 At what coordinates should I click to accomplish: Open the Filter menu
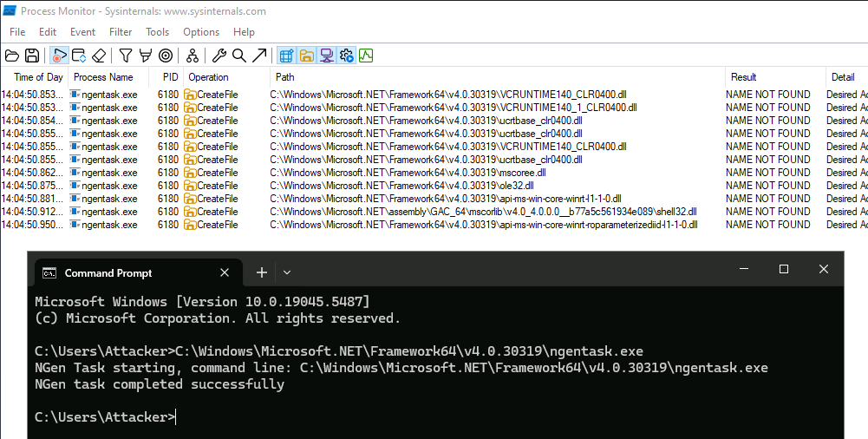[121, 32]
